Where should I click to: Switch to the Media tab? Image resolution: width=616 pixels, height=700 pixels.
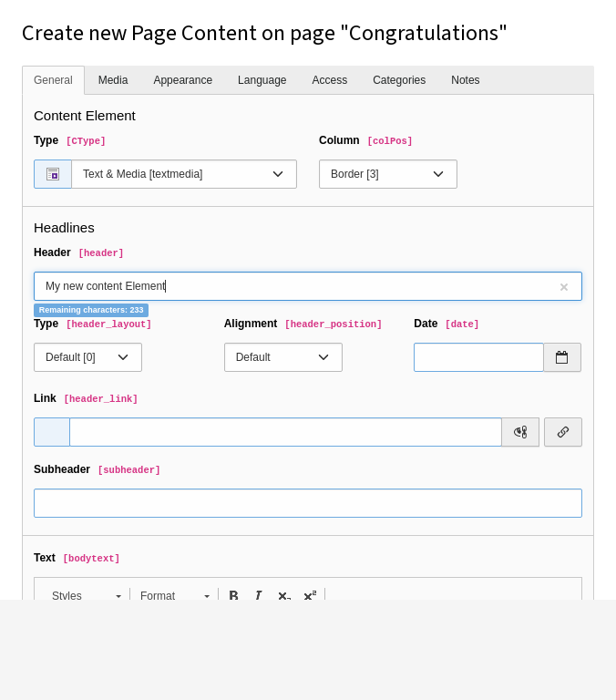point(113,80)
